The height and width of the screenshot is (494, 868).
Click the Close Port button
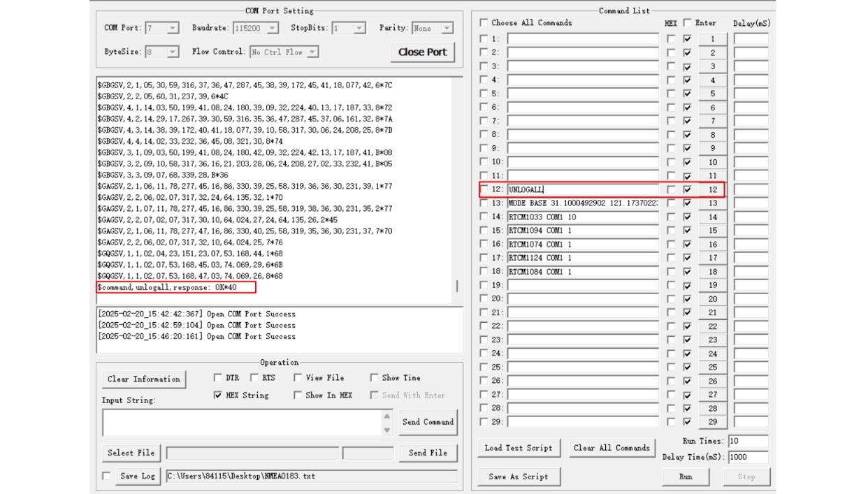coord(422,52)
